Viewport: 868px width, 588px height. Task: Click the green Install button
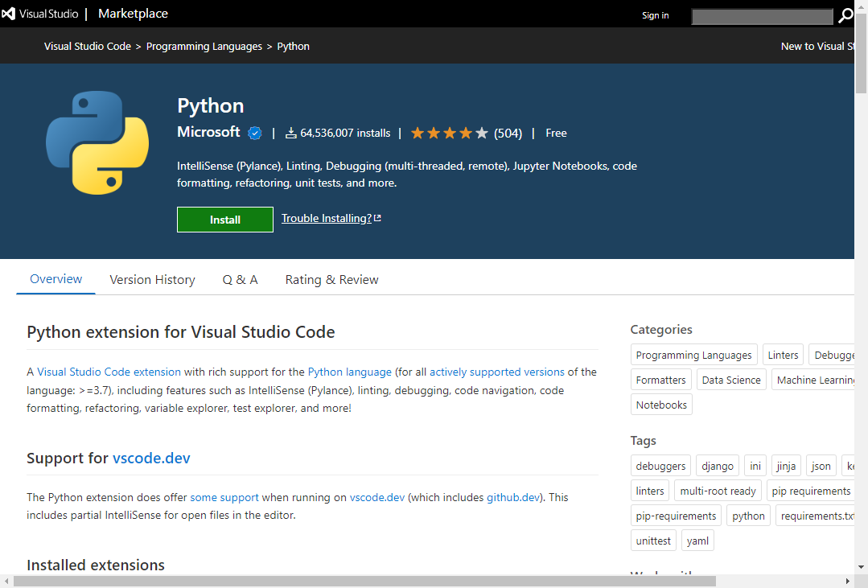pos(225,220)
